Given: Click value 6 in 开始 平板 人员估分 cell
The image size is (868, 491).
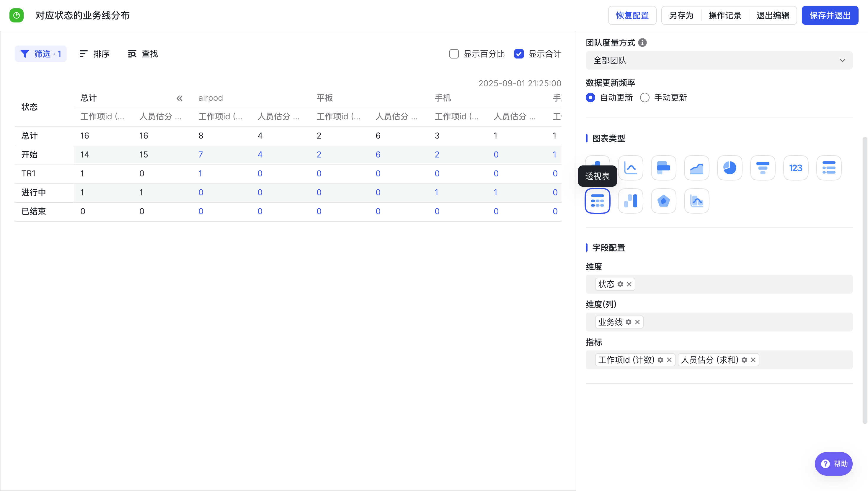Looking at the screenshot, I should pos(378,155).
